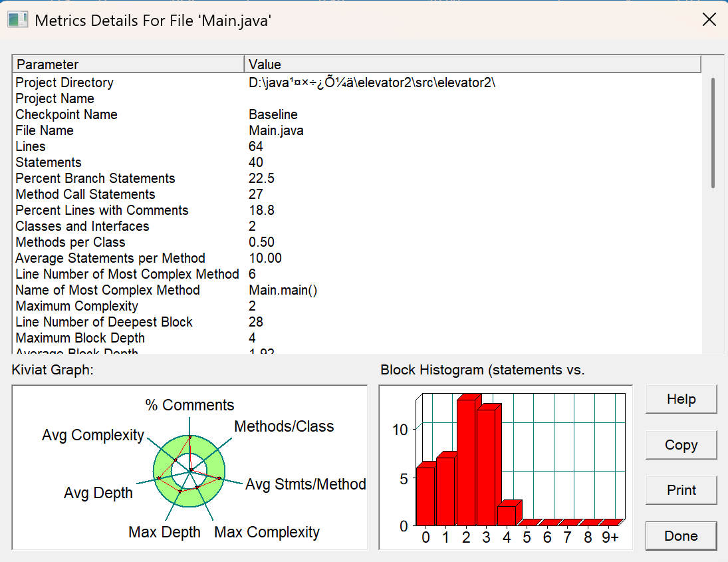This screenshot has height=562, width=728.
Task: Print the metrics details
Action: (681, 490)
